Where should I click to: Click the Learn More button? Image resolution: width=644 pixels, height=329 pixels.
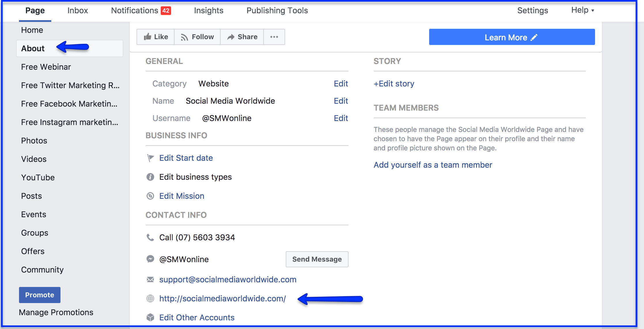[512, 37]
